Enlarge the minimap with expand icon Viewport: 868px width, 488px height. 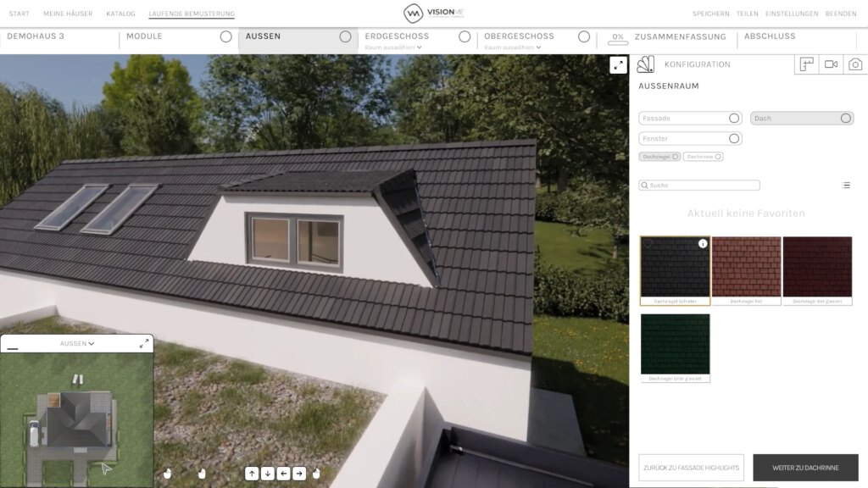pyautogui.click(x=144, y=343)
